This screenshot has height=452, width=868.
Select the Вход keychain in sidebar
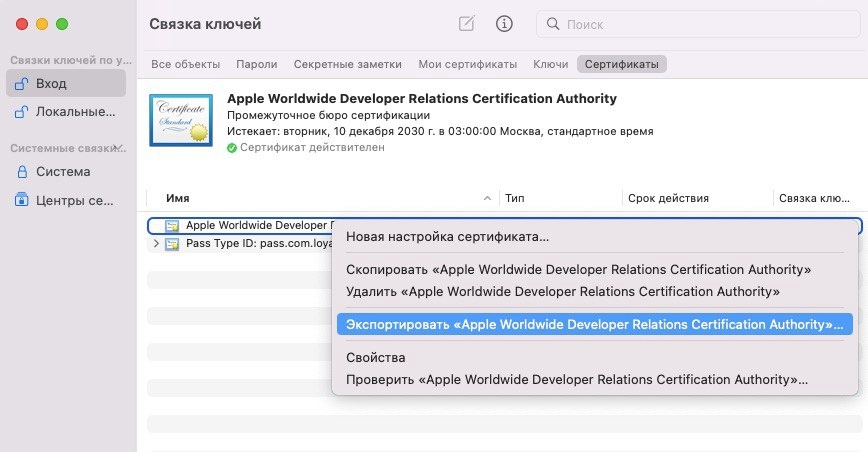66,84
